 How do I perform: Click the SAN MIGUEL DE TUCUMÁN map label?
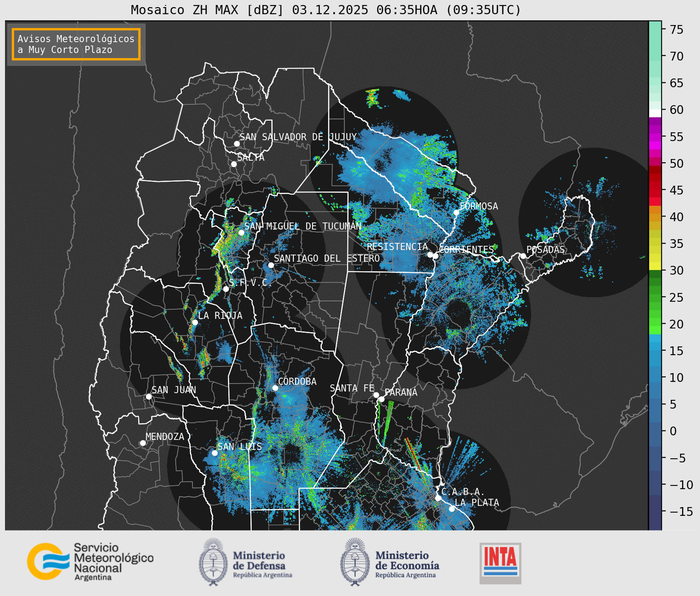[x=303, y=226]
